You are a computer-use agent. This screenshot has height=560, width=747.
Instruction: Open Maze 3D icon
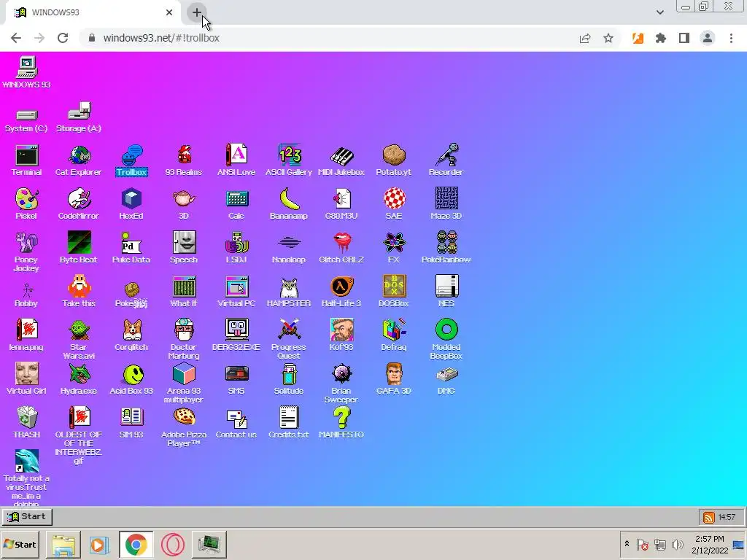[446, 204]
